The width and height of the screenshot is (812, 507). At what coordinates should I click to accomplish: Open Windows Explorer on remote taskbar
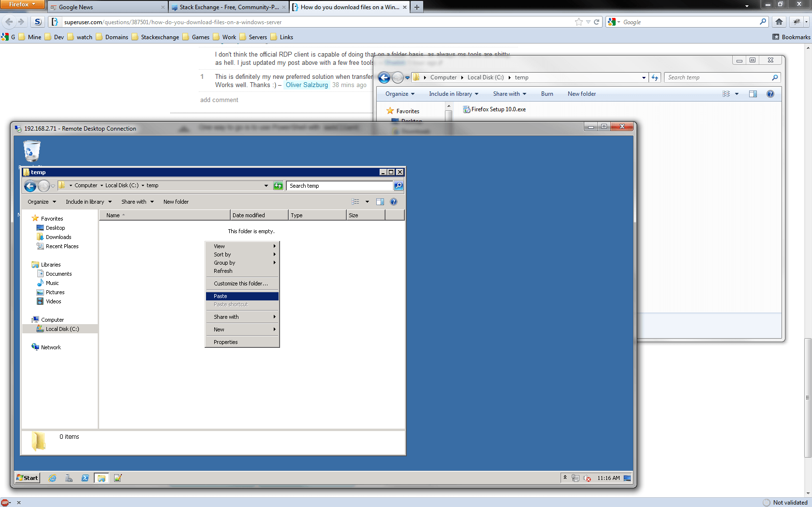pos(102,478)
